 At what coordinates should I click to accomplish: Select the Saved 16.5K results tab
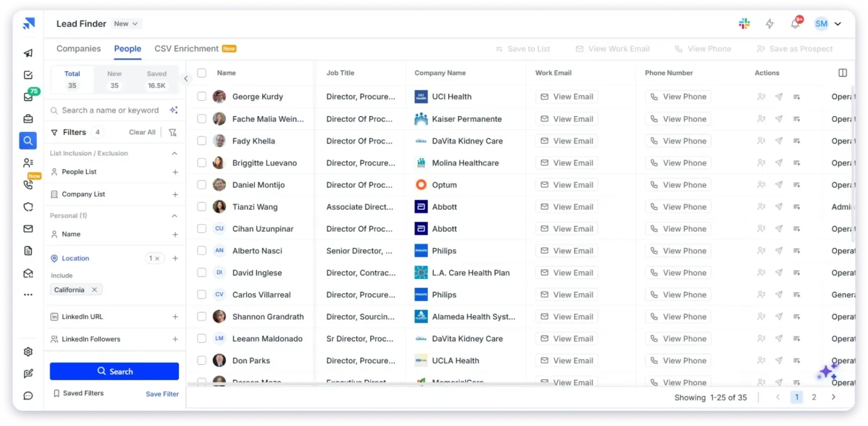pyautogui.click(x=157, y=80)
